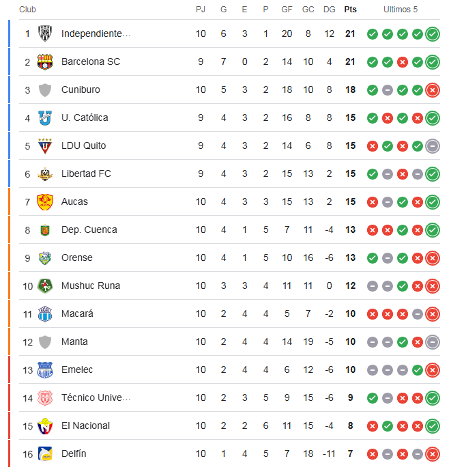
Task: Click the U. Católica crest icon
Action: tap(45, 118)
